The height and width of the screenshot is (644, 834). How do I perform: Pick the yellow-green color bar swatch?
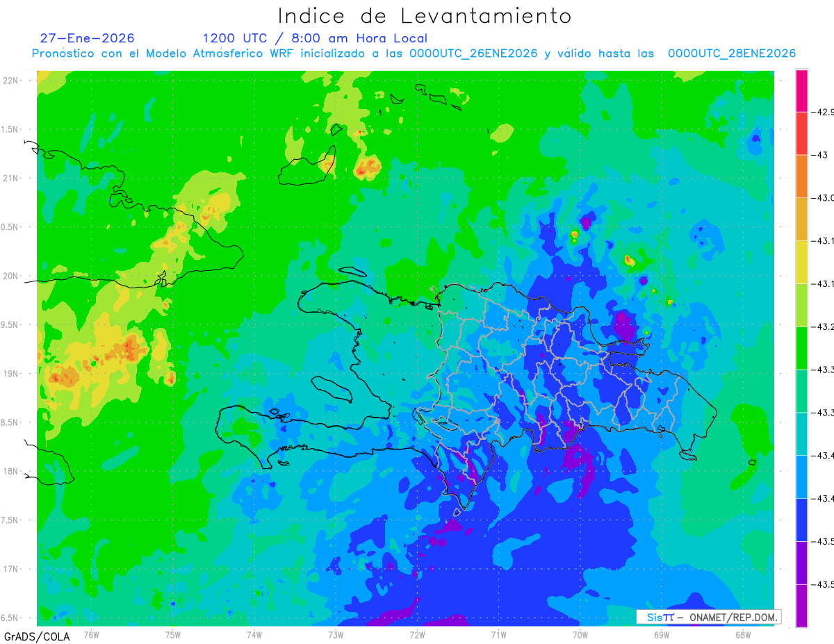801,305
